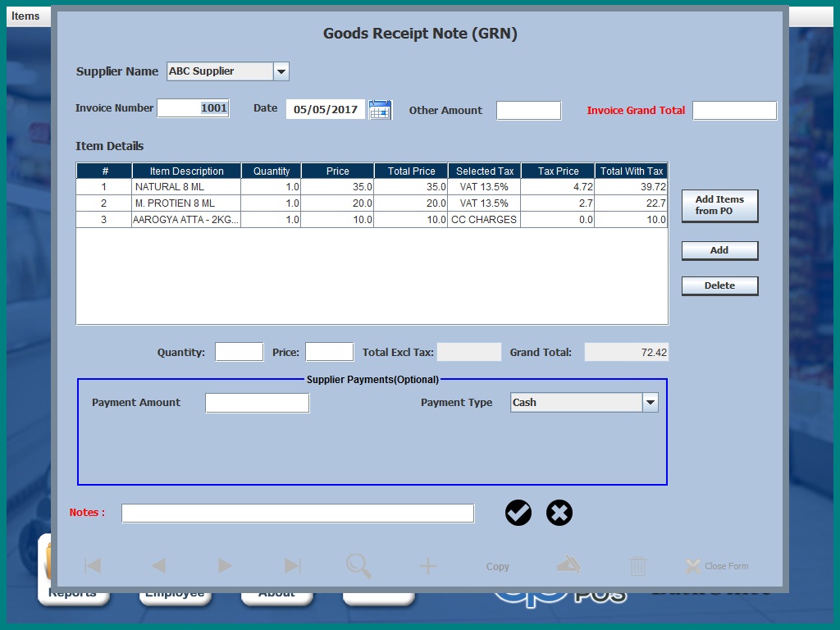Expand the Supplier Name dropdown
The image size is (840, 630).
281,72
